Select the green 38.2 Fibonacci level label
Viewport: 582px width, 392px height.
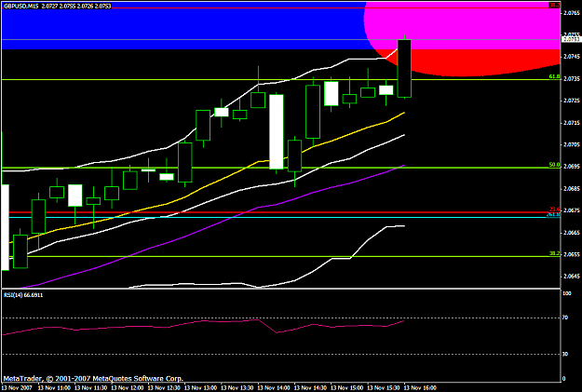[x=555, y=253]
